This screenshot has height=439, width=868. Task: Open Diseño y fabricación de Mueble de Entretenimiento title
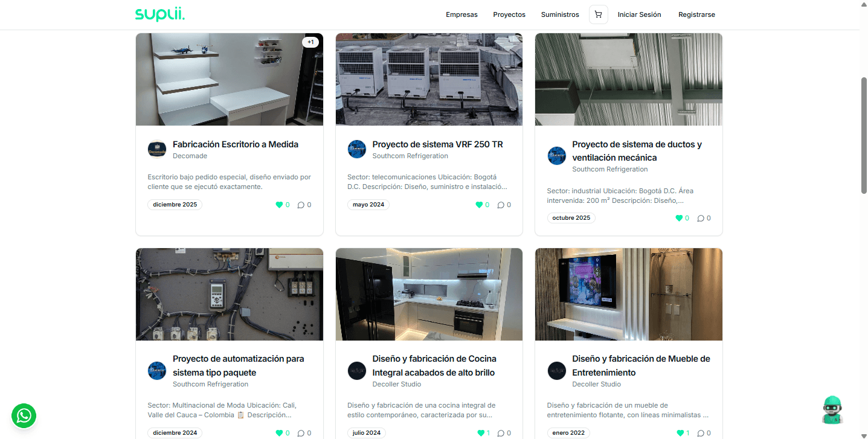(x=641, y=365)
